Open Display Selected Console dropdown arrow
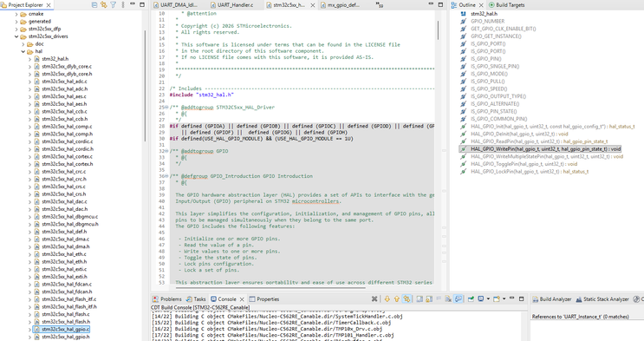The height and width of the screenshot is (341, 644). click(488, 299)
